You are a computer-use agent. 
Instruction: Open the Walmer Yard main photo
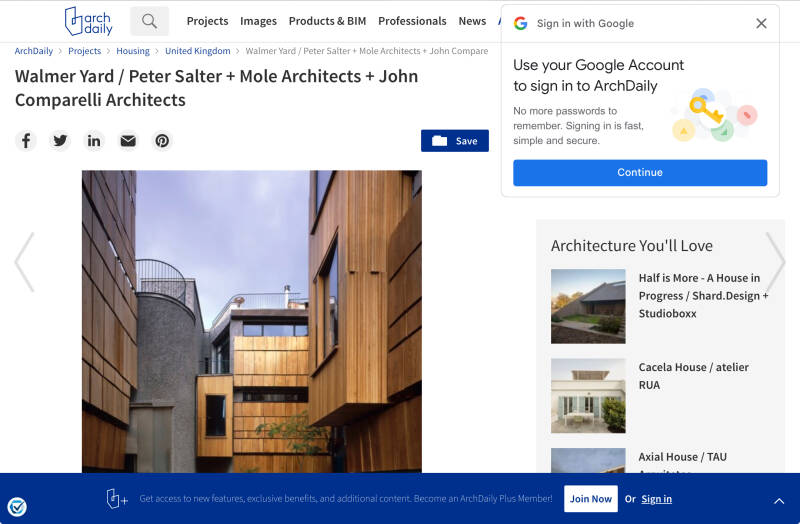pos(252,321)
